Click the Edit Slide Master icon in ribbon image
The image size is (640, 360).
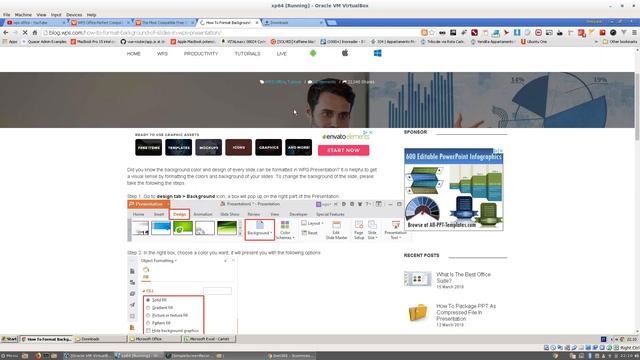(336, 230)
